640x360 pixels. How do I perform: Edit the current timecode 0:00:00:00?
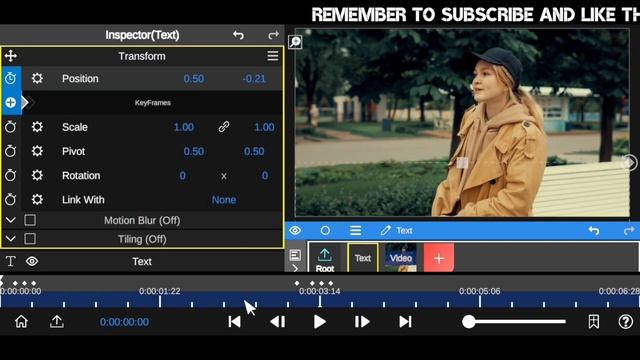click(124, 322)
